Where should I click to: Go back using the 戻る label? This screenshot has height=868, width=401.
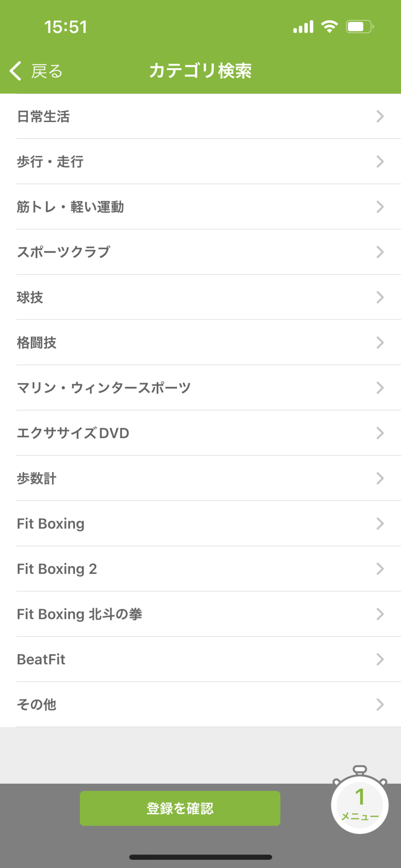pos(47,71)
